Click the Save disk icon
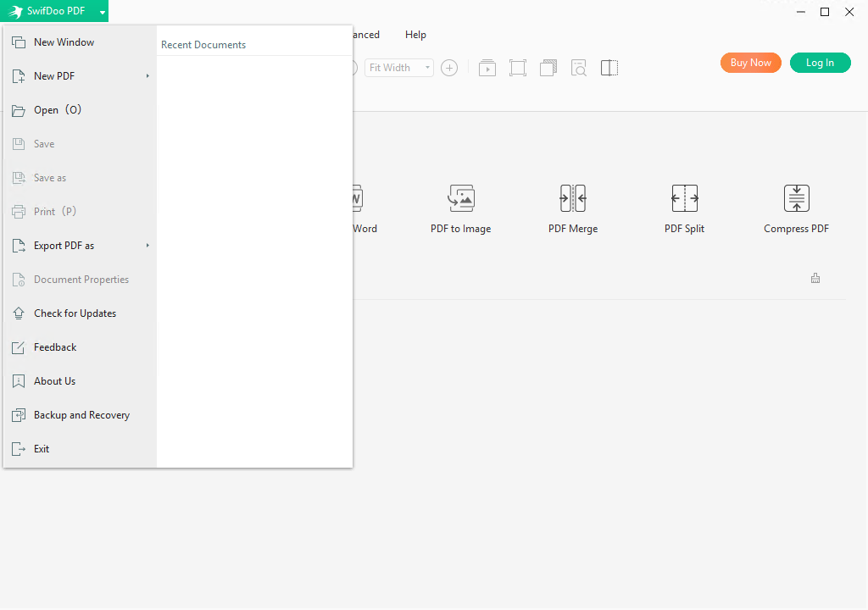 19,144
